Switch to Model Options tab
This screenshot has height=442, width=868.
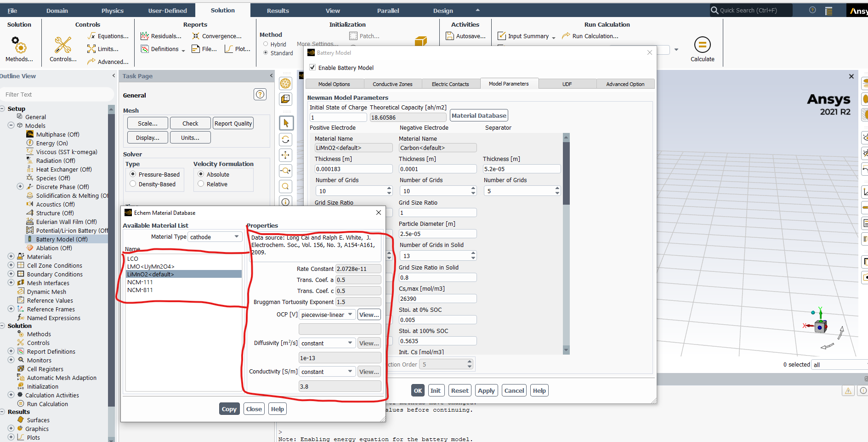click(334, 84)
